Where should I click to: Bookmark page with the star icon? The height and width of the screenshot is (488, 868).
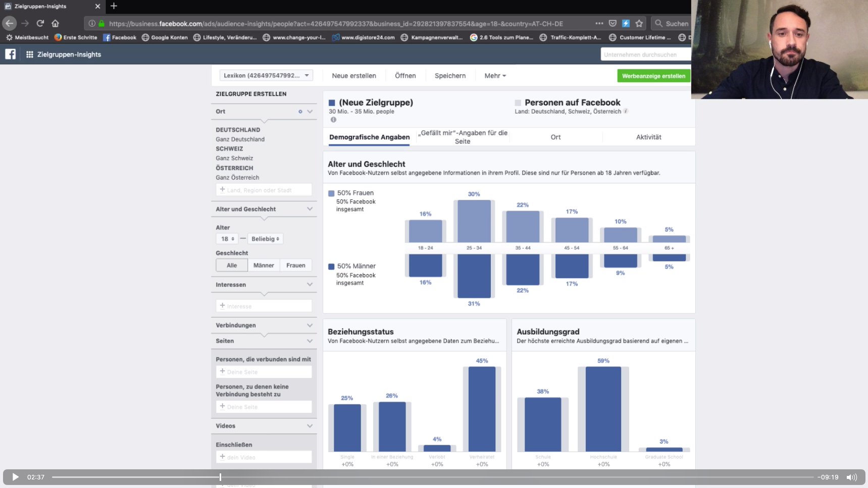tap(639, 23)
